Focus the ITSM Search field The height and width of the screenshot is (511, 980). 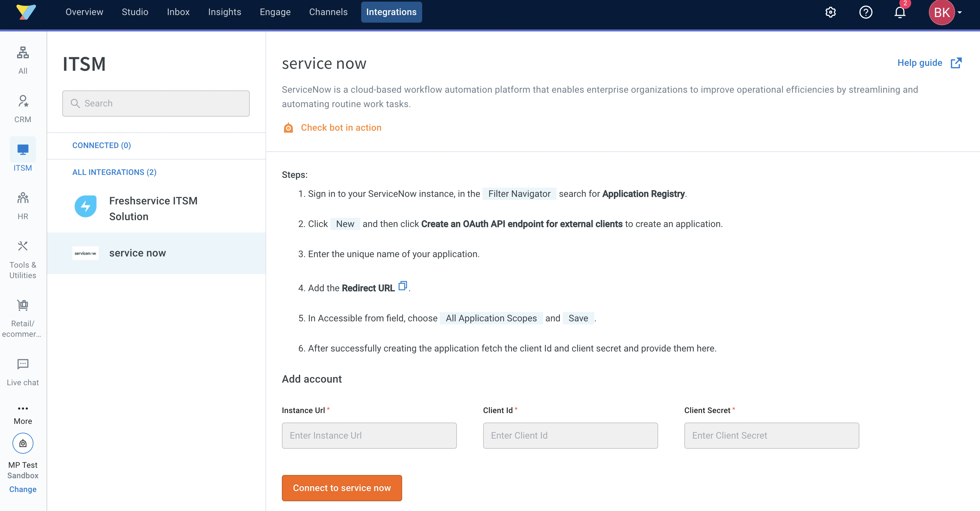pos(156,104)
